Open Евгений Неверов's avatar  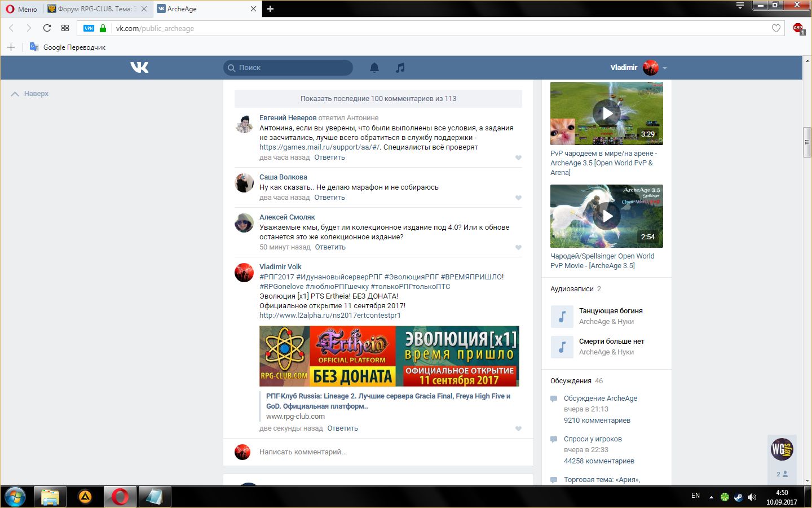click(244, 124)
